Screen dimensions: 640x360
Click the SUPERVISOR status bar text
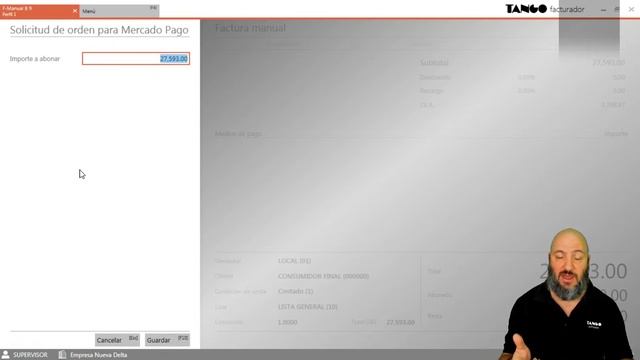[x=30, y=355]
